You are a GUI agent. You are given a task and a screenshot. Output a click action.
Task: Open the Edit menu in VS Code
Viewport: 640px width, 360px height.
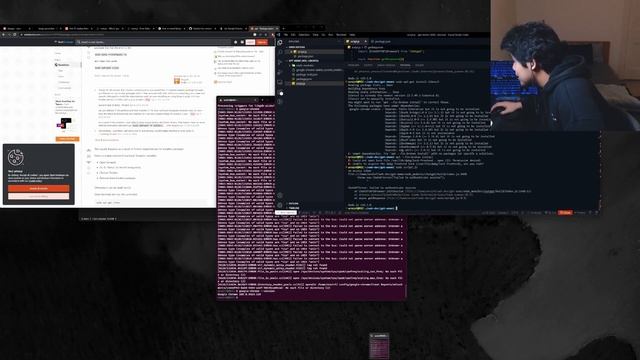click(x=293, y=35)
